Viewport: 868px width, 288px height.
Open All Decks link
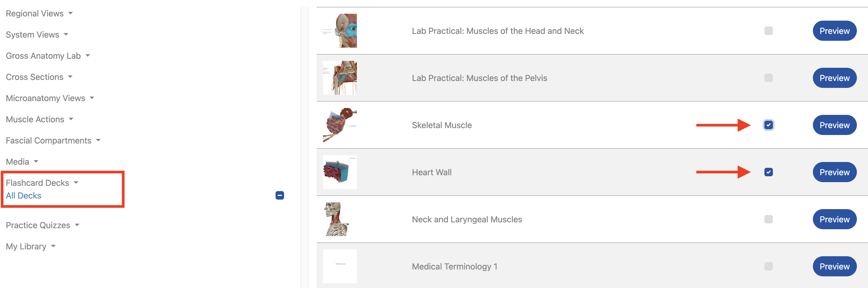(23, 195)
